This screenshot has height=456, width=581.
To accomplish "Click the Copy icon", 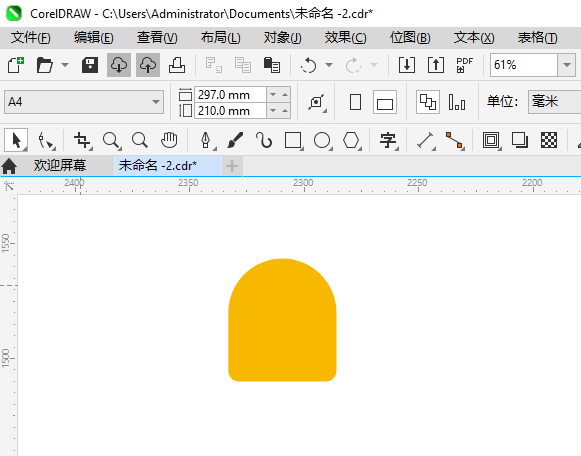I will pos(243,65).
